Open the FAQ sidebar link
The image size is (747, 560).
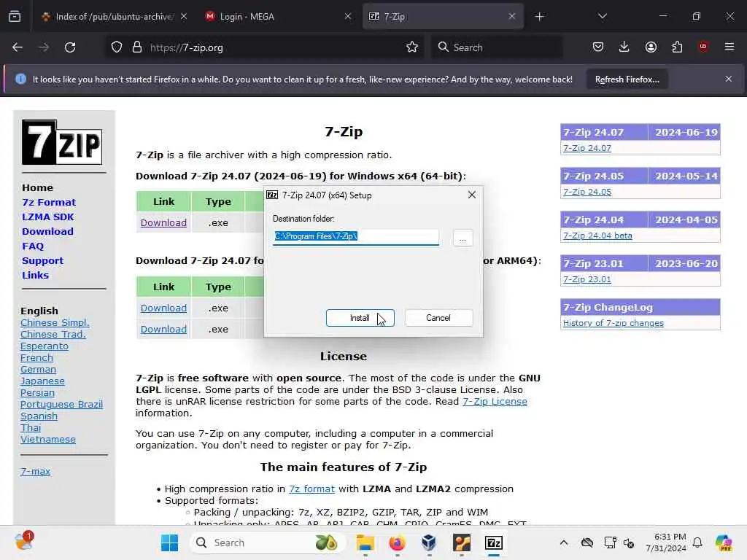coord(32,246)
